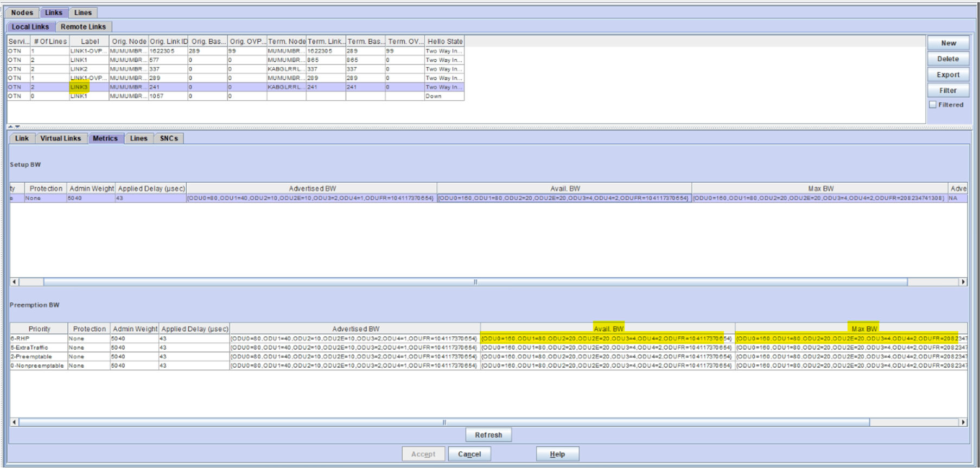Export the links table
Image resolution: width=980 pixels, height=468 pixels.
pos(948,75)
